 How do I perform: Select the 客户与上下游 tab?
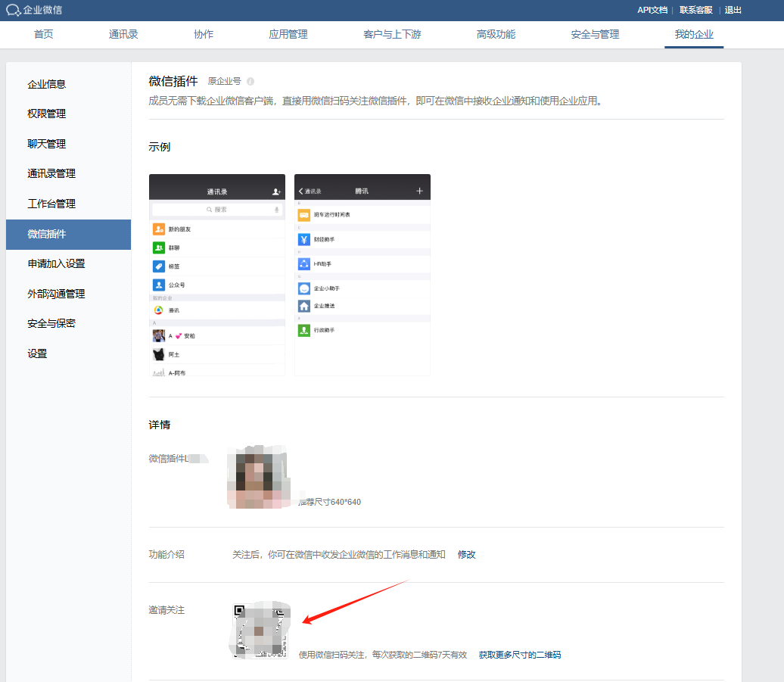point(392,35)
